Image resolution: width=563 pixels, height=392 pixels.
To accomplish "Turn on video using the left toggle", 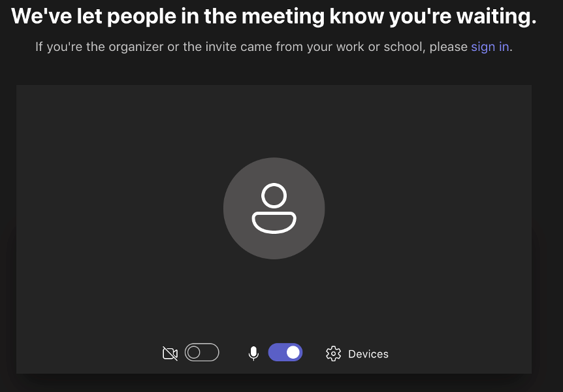I will tap(202, 353).
